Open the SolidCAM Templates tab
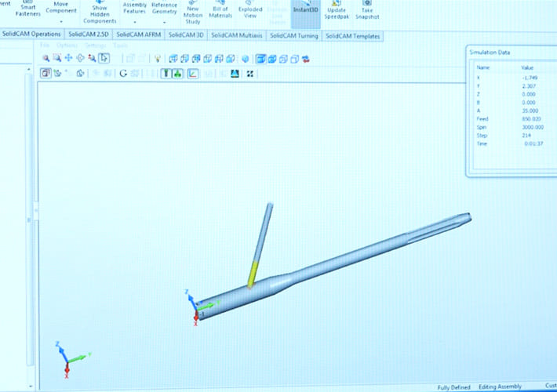This screenshot has height=392, width=557. coord(353,36)
